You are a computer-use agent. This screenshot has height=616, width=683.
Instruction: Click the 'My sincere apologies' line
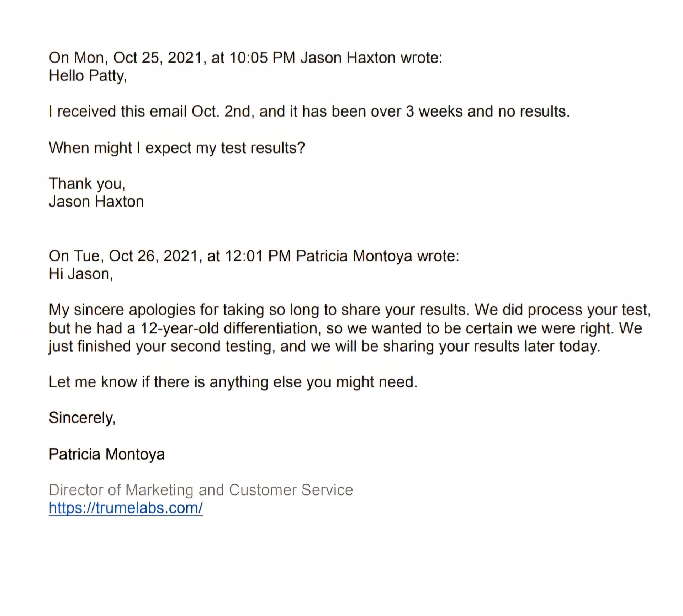point(350,310)
